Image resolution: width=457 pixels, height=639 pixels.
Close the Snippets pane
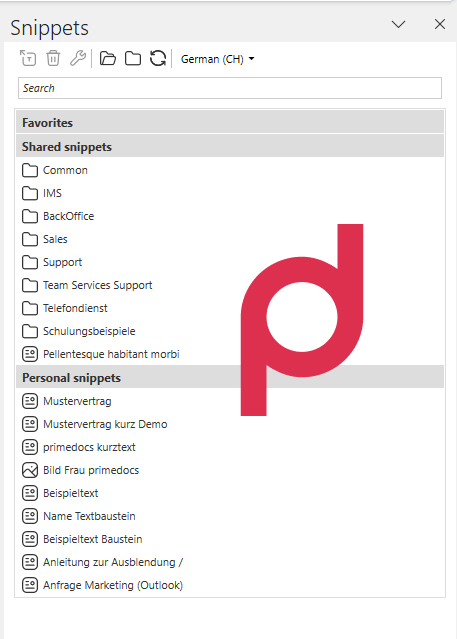coord(439,24)
